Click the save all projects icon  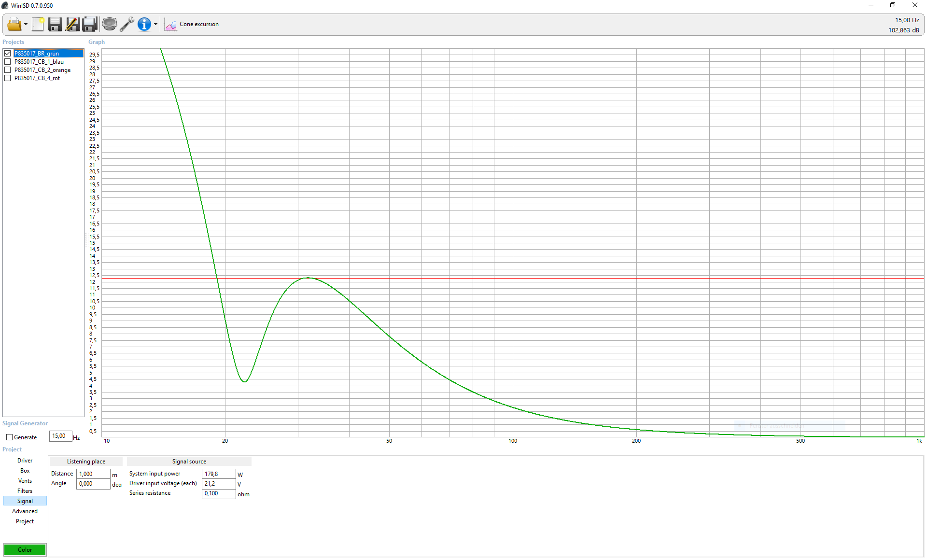[90, 24]
